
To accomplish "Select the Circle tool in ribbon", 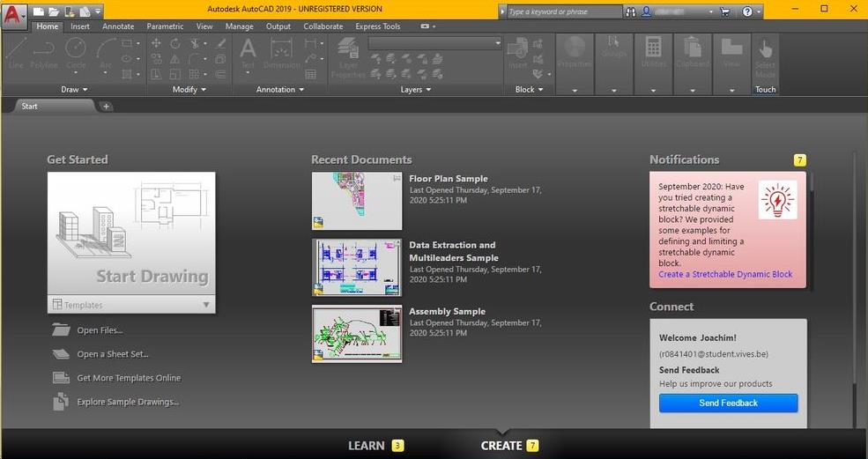I will point(76,51).
